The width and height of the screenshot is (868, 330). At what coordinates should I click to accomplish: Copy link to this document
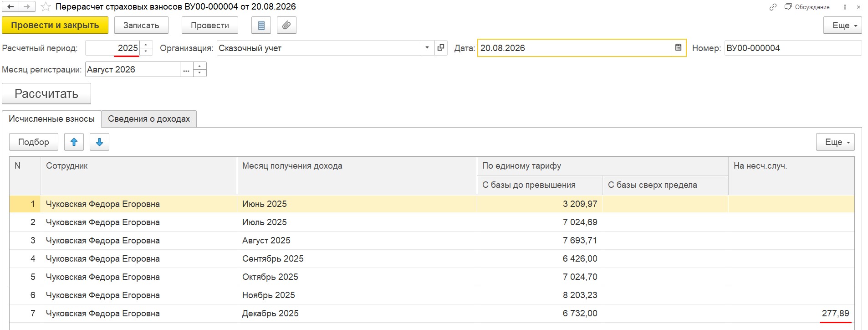tap(773, 7)
